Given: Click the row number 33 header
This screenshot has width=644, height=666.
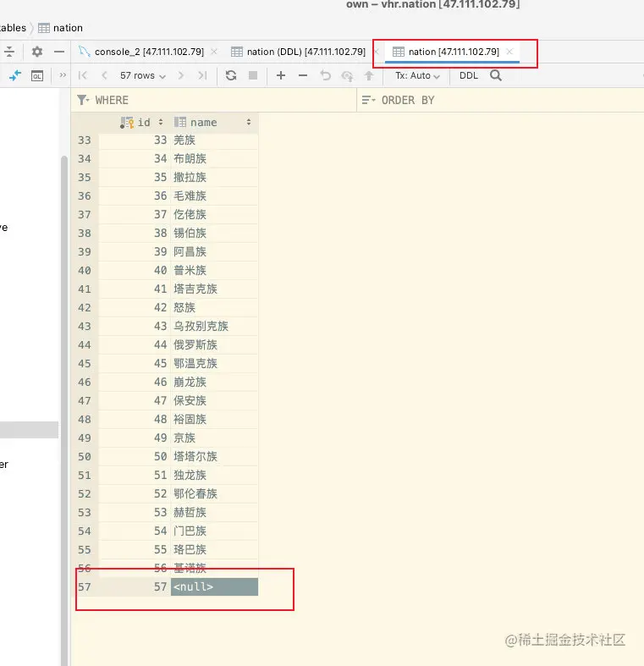Looking at the screenshot, I should (x=85, y=140).
